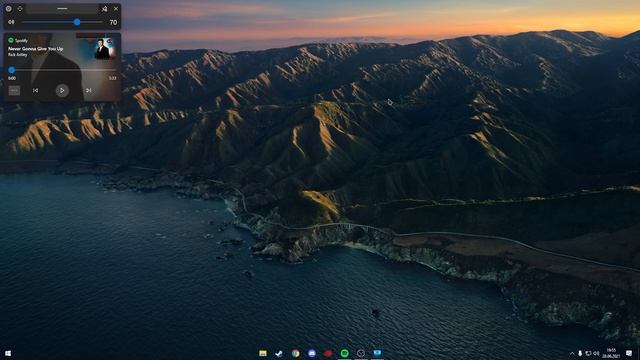640x360 pixels.
Task: Click the artist name Rick Astley
Action: [18, 54]
